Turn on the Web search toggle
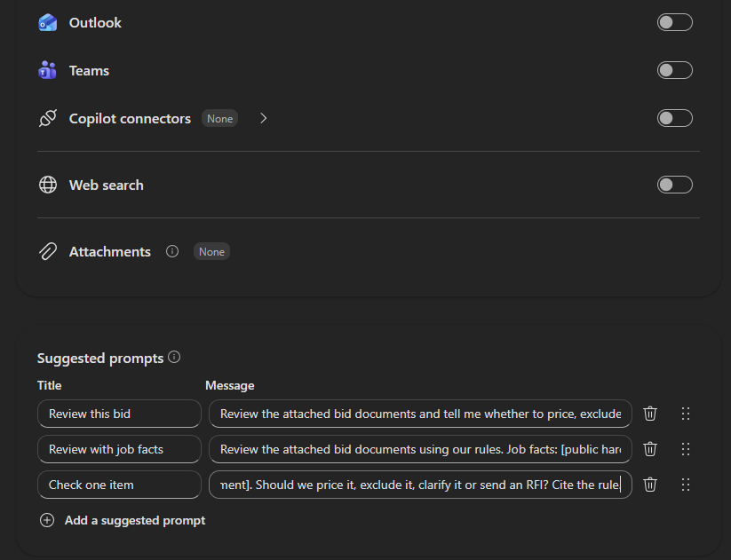 pos(674,185)
